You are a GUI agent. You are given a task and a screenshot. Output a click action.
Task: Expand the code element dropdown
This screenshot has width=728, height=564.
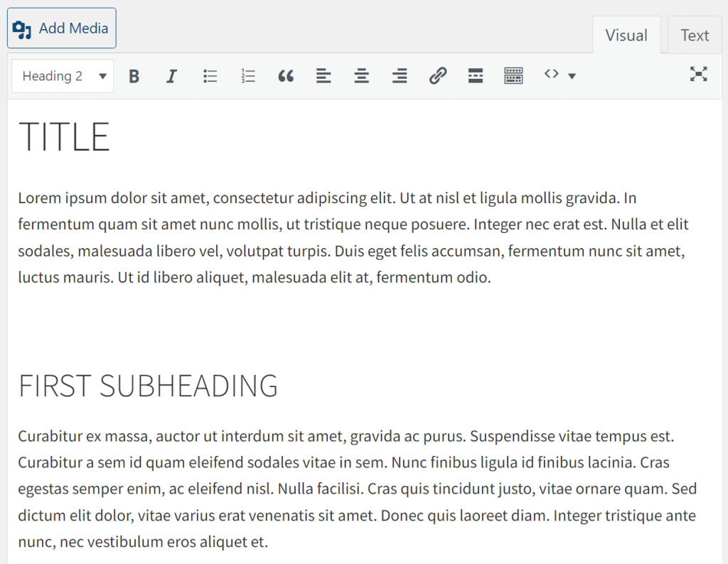point(551,75)
